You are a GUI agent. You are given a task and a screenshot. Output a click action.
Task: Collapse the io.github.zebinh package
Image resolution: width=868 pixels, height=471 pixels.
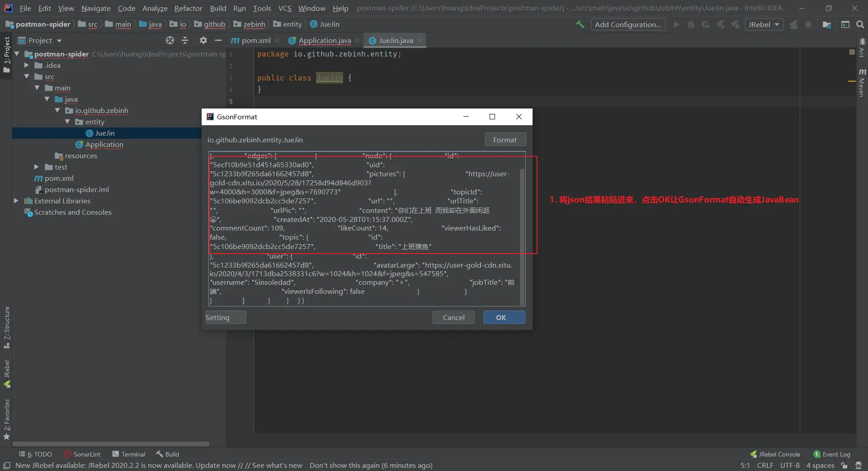click(57, 110)
